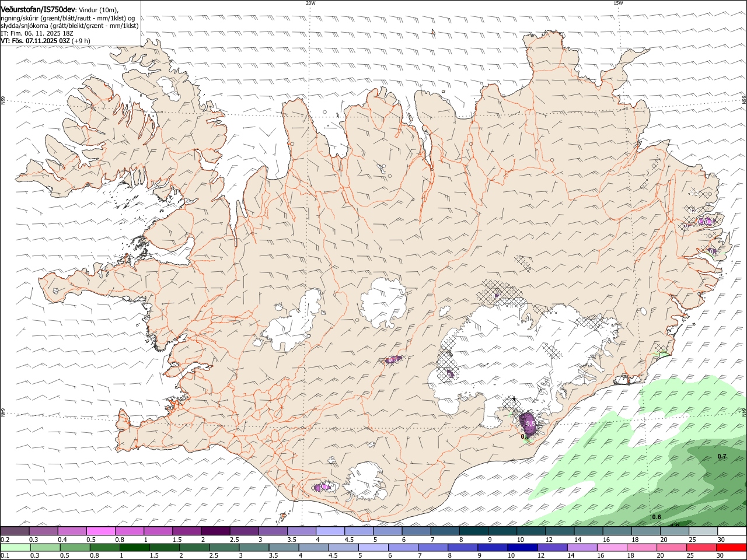Click the palest green swatch from 0.1 to 0.3, lower legend
This screenshot has height=560, width=747.
pos(15,548)
